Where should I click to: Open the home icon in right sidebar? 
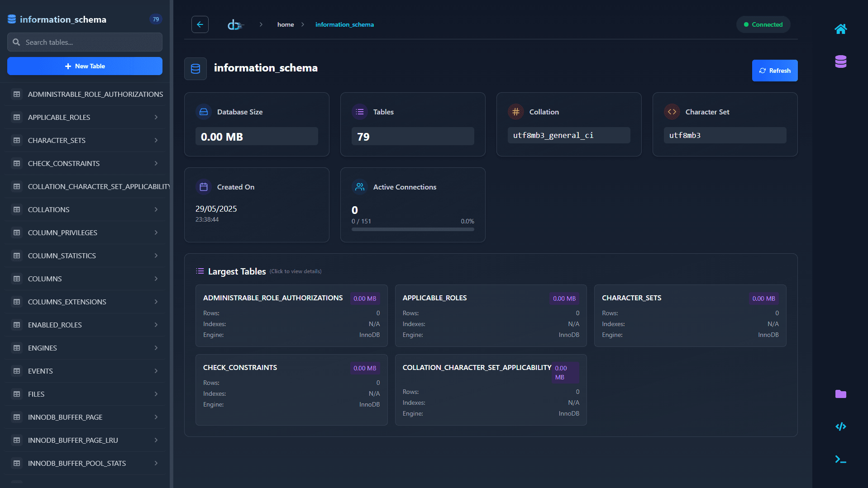click(x=840, y=29)
